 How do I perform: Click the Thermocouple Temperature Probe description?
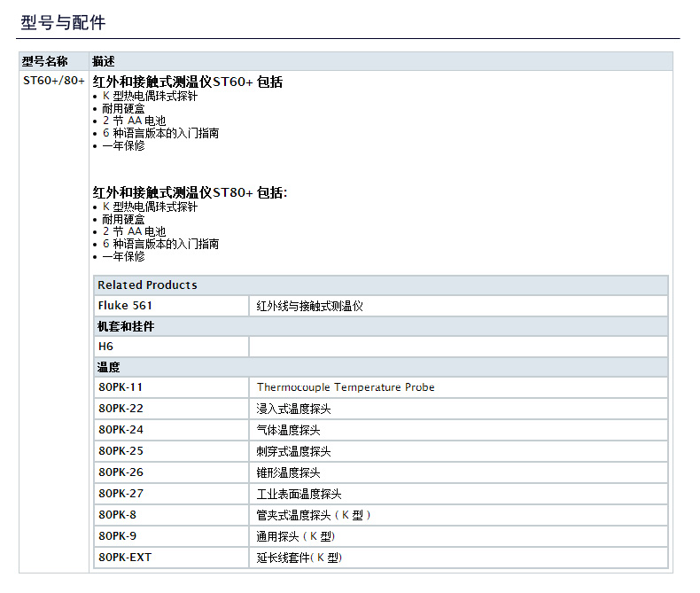346,387
